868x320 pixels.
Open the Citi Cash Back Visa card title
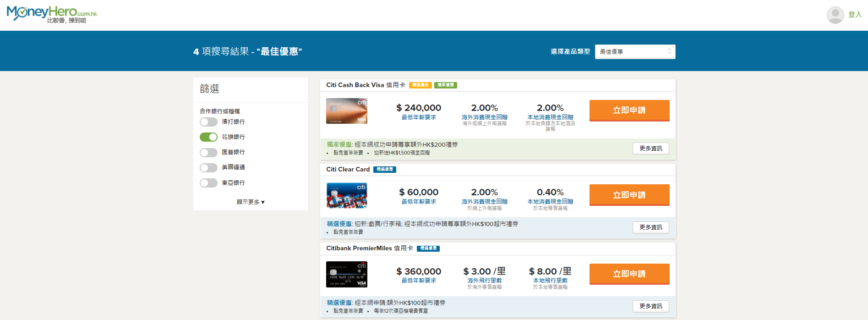point(366,85)
